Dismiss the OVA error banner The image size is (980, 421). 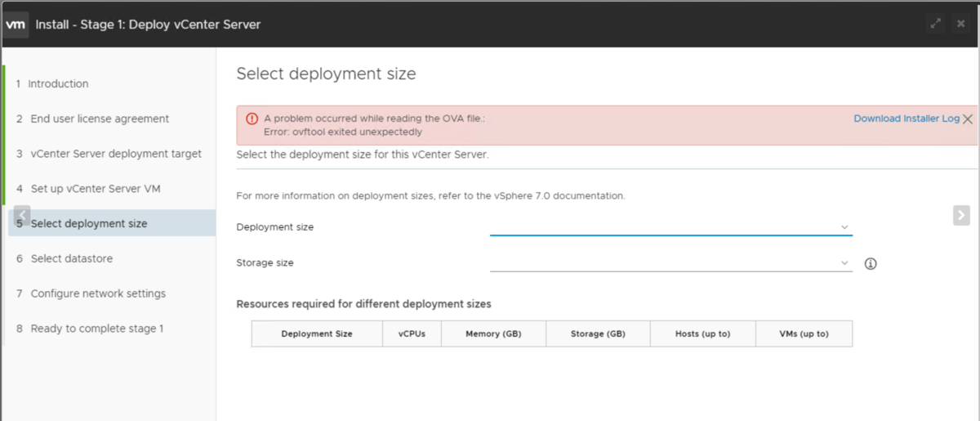[968, 119]
